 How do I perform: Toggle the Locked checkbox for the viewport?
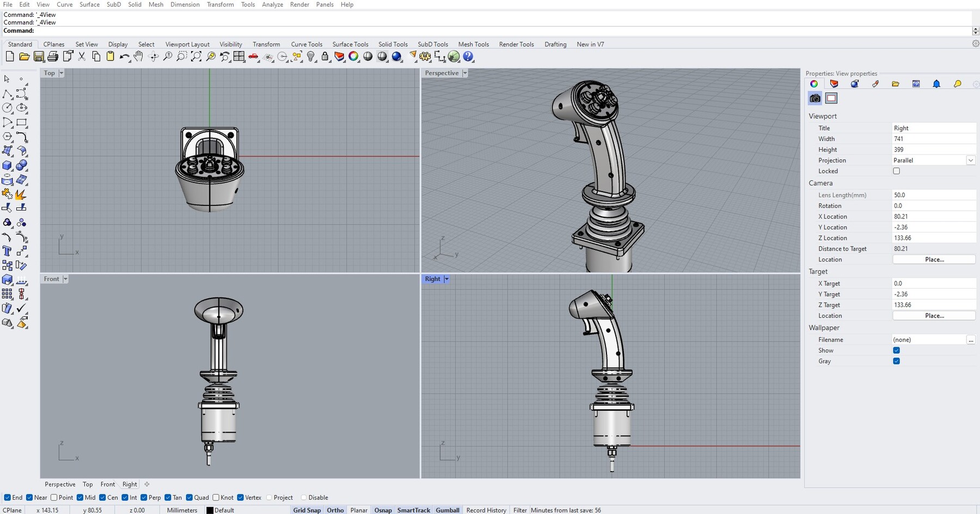(896, 171)
